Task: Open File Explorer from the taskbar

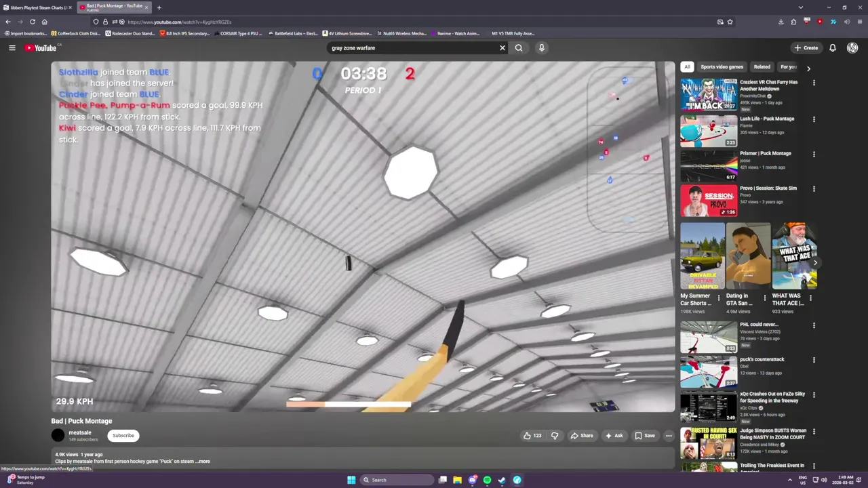Action: click(457, 480)
